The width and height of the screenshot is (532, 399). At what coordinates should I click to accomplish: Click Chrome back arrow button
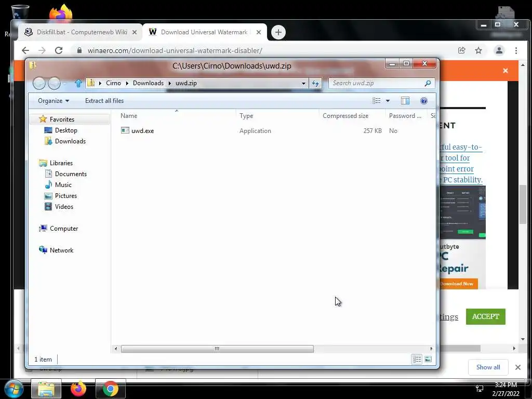tap(25, 50)
